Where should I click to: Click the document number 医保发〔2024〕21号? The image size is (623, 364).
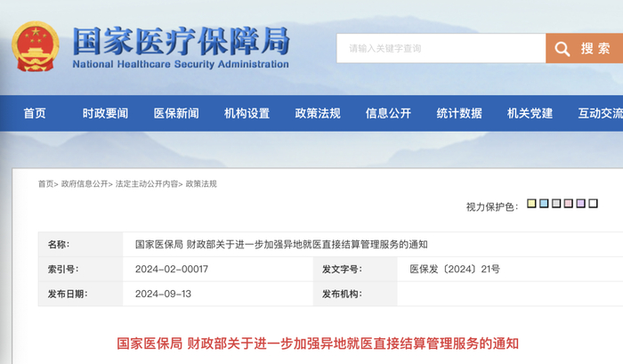tap(455, 269)
